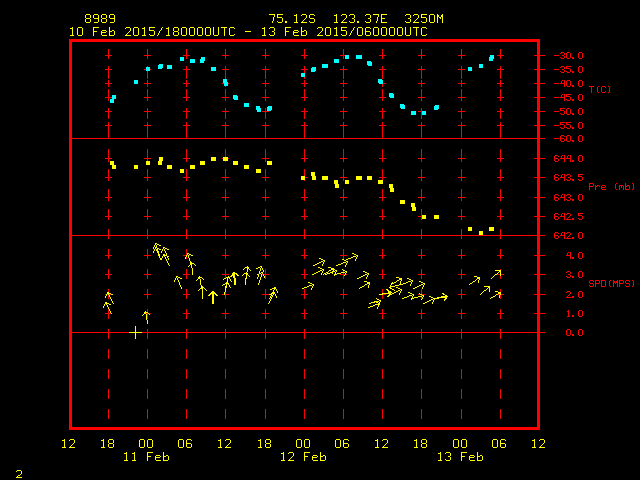The width and height of the screenshot is (640, 480).
Task: Click the T(C) temperature axis label
Action: pyautogui.click(x=600, y=90)
